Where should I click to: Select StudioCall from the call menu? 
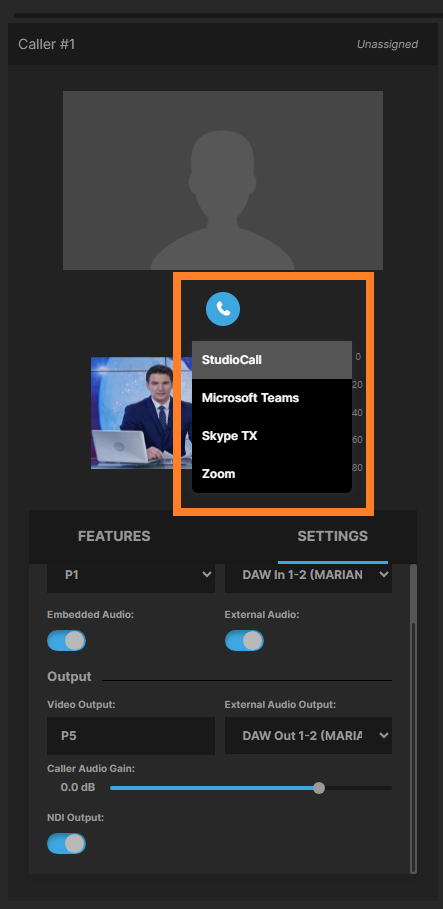(271, 360)
